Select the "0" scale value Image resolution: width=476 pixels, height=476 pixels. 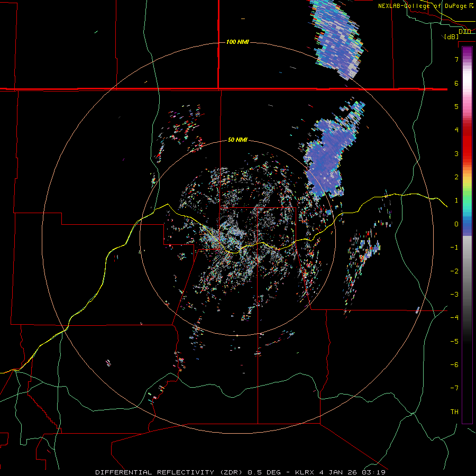pyautogui.click(x=456, y=224)
